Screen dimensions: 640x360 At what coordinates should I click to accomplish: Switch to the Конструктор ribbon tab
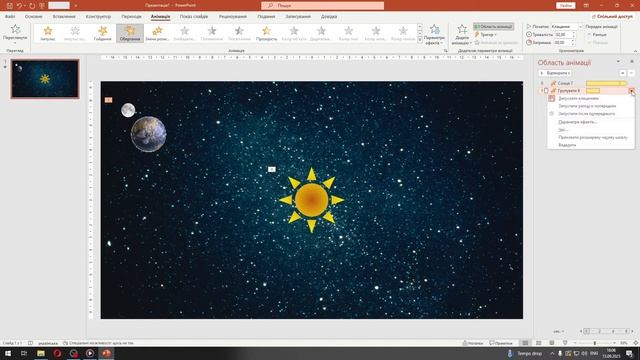pos(98,17)
